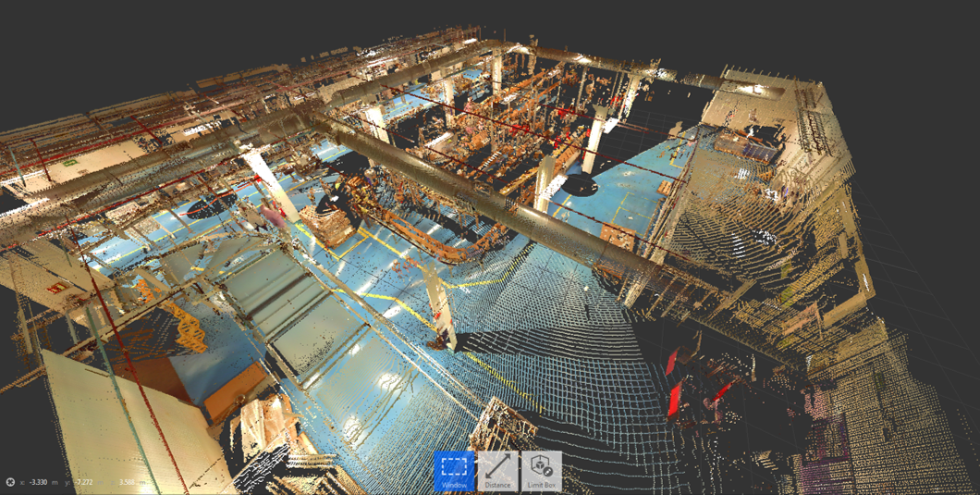Click the double-headed arrow Distance icon
This screenshot has width=980, height=495.
(x=497, y=465)
